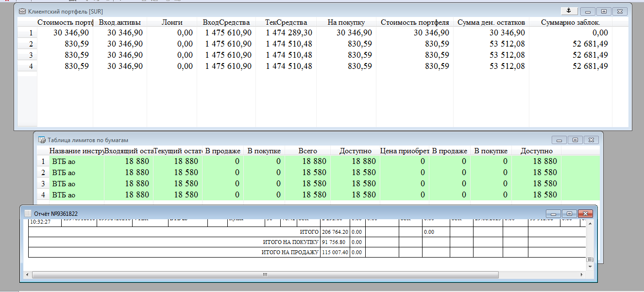Click the report's vertical scrollbar down arrow
The image size is (644, 292).
(590, 266)
